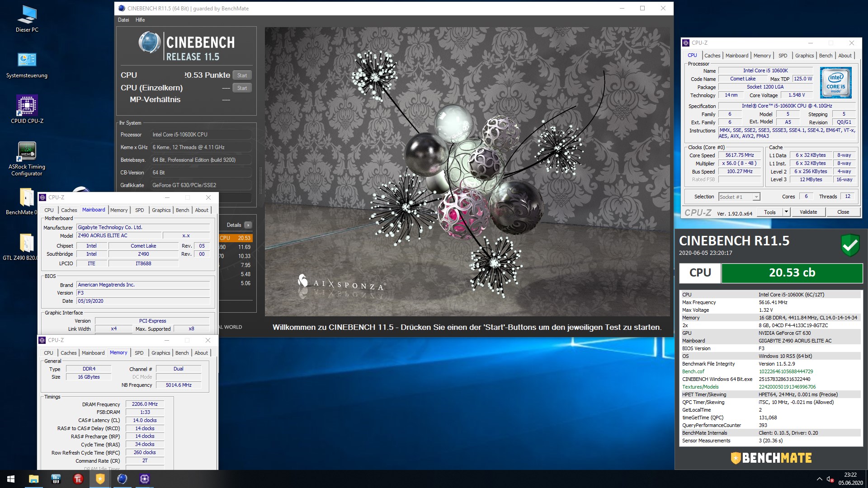Click the Prozessor field in Cinebench
The image size is (868, 488).
202,135
